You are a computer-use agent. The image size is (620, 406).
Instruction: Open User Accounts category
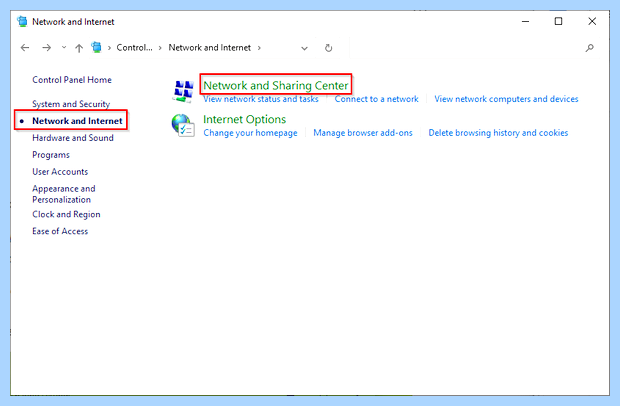pos(60,172)
